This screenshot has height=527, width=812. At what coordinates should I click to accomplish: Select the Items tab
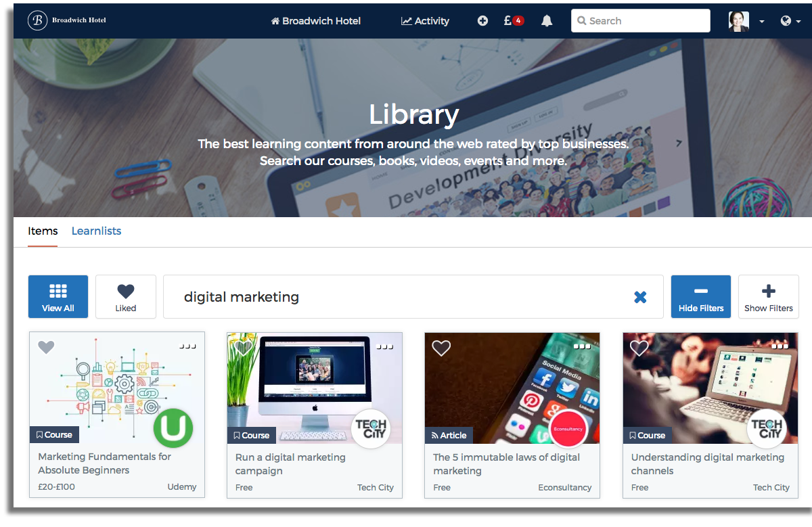point(43,231)
